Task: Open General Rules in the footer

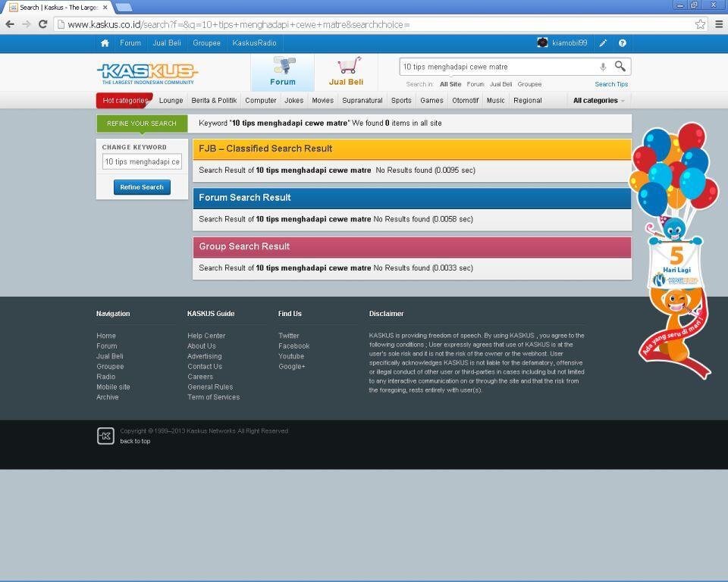Action: (210, 387)
